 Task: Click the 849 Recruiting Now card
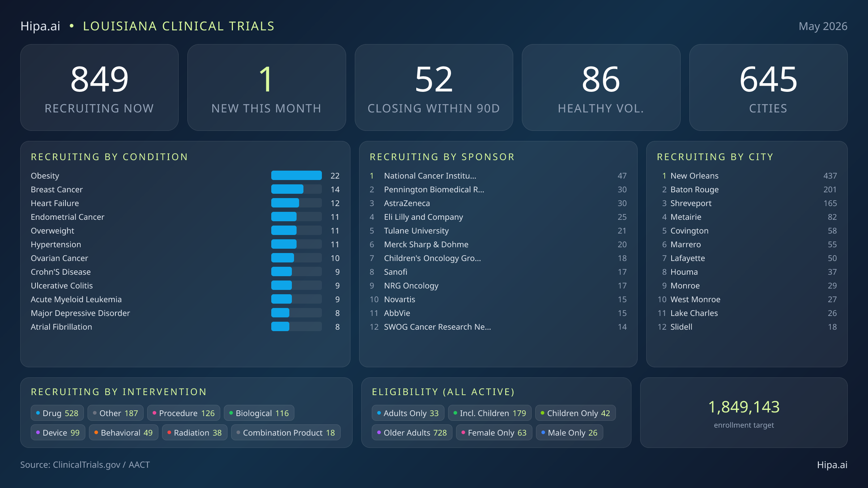pos(99,87)
